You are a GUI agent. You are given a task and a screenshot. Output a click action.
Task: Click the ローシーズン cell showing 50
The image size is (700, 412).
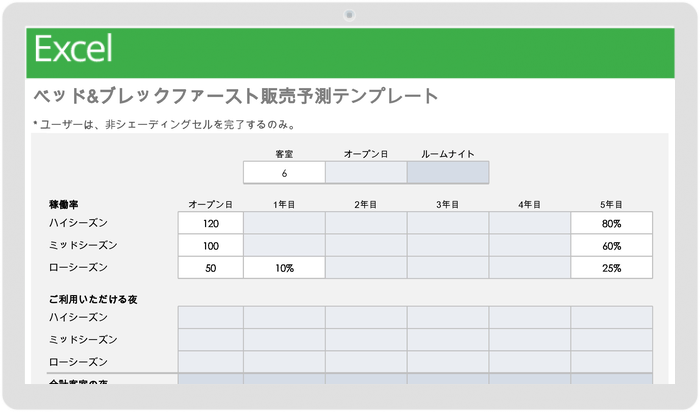pyautogui.click(x=211, y=268)
